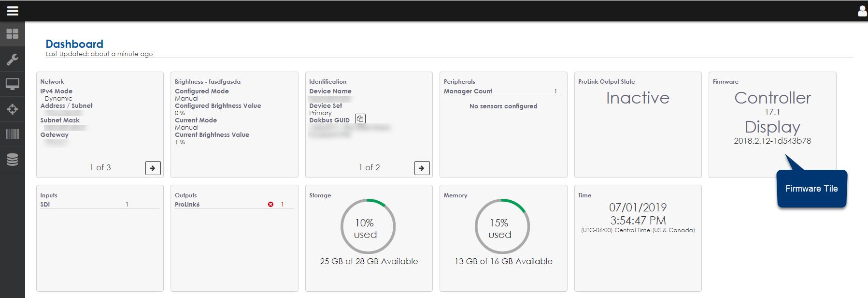Click 'Dynamic' value in Network tile
Viewport: 868px width, 298px height.
(58, 98)
